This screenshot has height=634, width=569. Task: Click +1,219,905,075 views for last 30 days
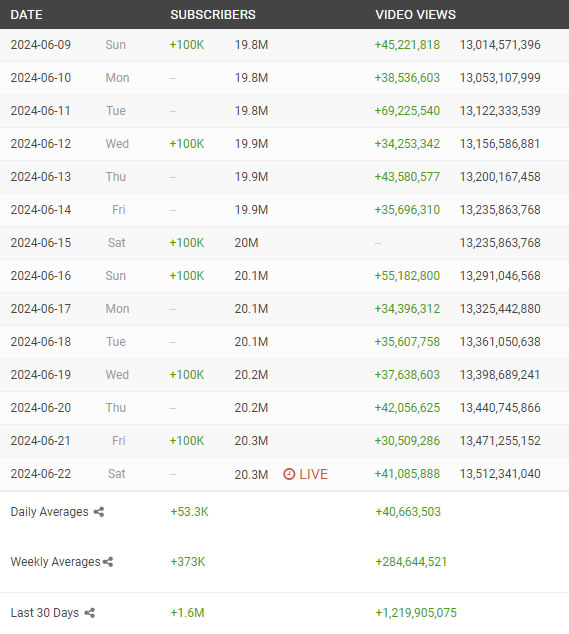pos(416,613)
